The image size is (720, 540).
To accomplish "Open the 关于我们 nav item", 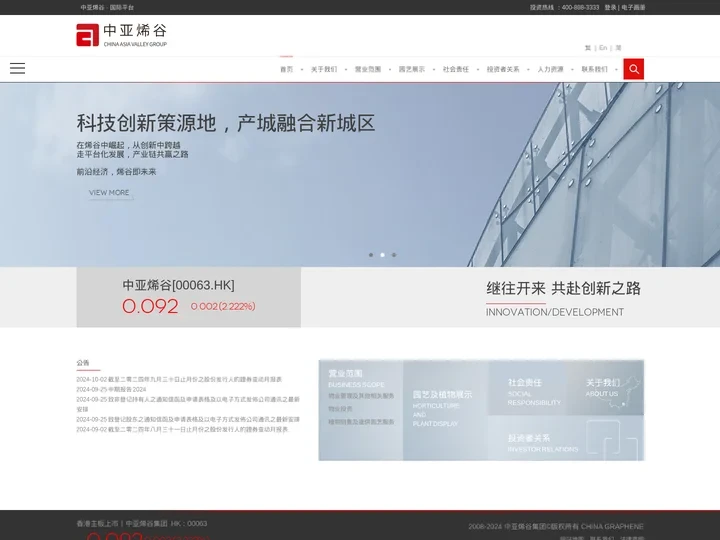I will pos(324,69).
